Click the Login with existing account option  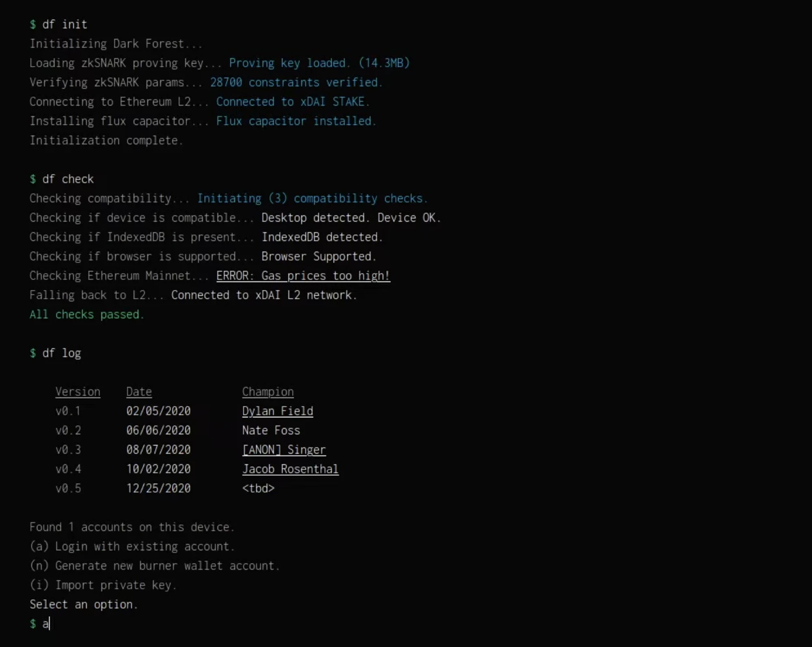[x=132, y=546]
